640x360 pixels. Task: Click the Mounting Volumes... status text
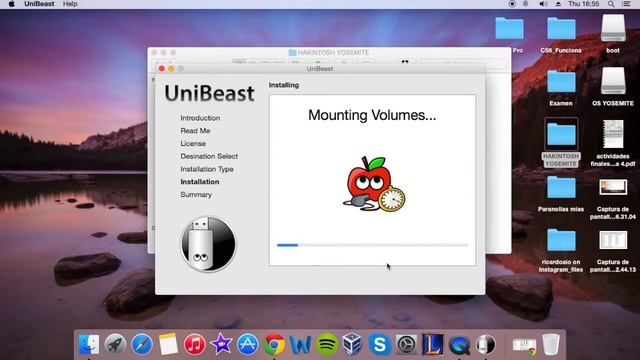point(372,115)
